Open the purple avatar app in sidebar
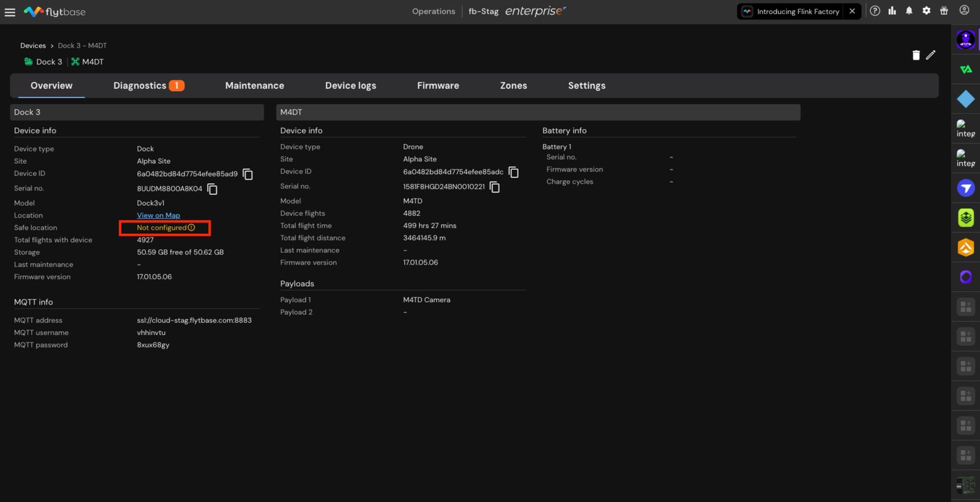This screenshot has height=502, width=980. [x=966, y=40]
